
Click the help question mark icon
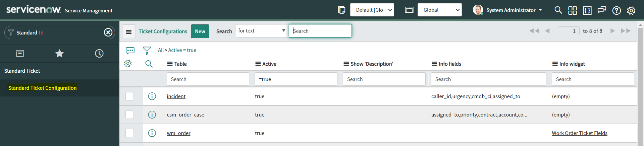(616, 10)
